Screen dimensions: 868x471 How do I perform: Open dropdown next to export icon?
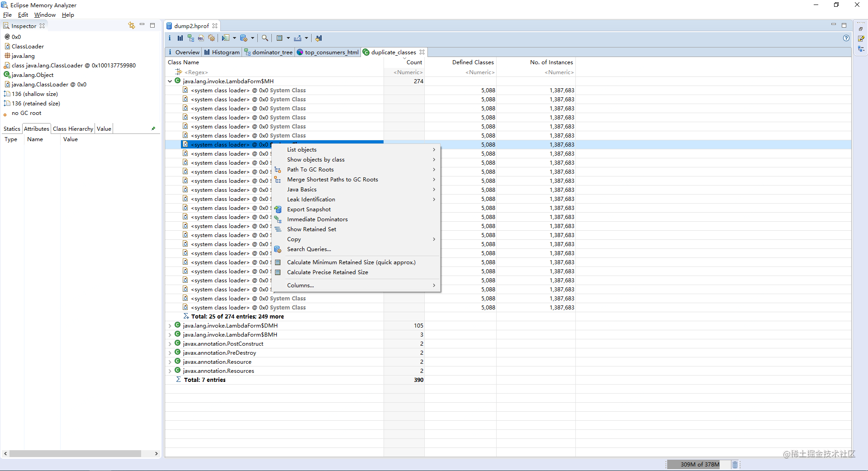[306, 38]
